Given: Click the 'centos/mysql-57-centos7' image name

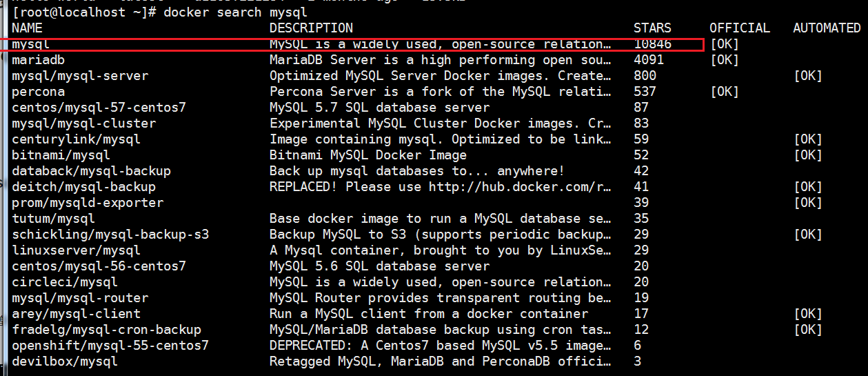Looking at the screenshot, I should [x=99, y=108].
